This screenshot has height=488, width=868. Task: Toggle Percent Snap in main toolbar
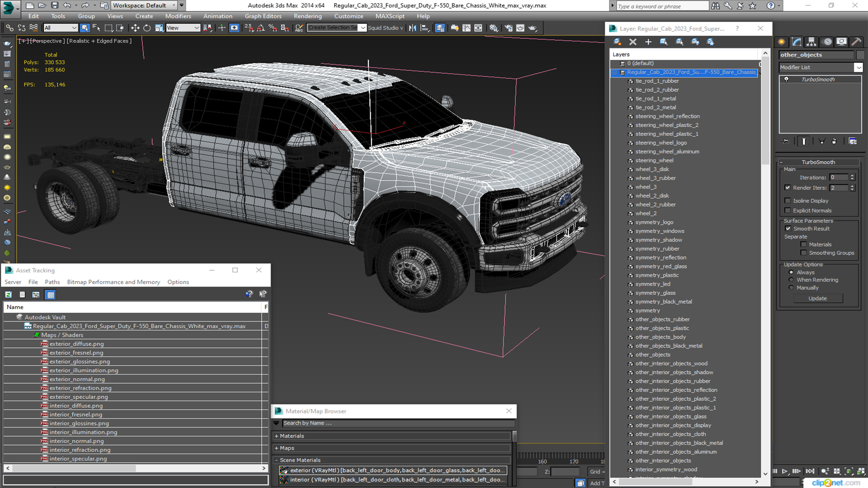click(x=273, y=28)
